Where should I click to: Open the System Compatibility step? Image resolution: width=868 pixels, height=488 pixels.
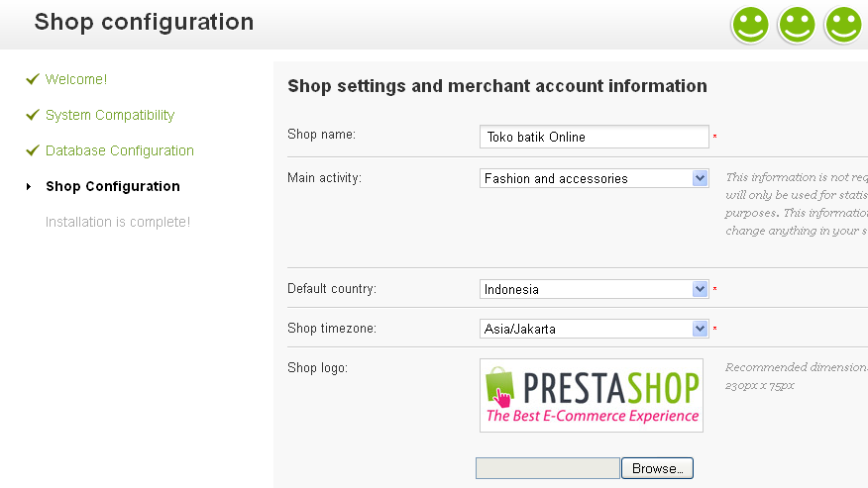click(x=110, y=115)
